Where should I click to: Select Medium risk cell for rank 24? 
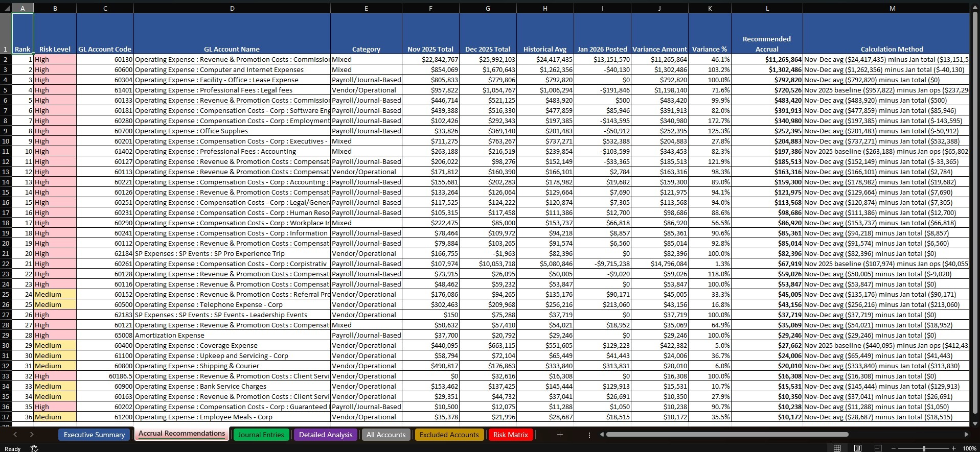(x=55, y=294)
